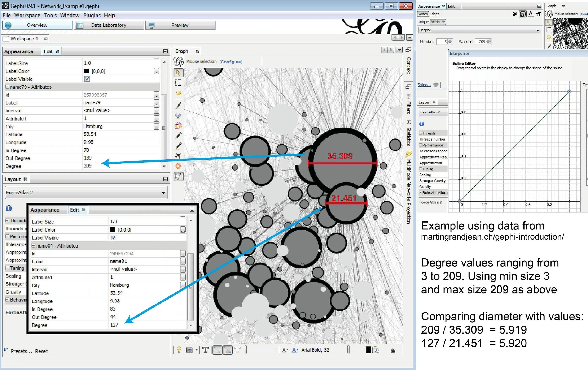This screenshot has height=370, width=588.
Task: Select the rectangle selection tool
Action: (x=178, y=83)
